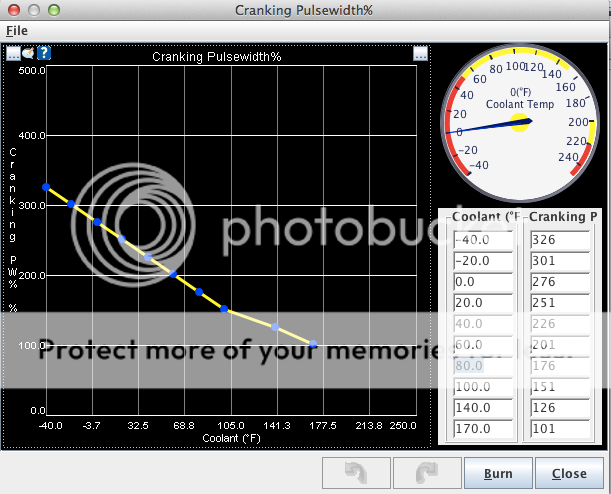Viewport: 611px width, 494px height.
Task: Select the cranking PW field 201
Action: (560, 345)
